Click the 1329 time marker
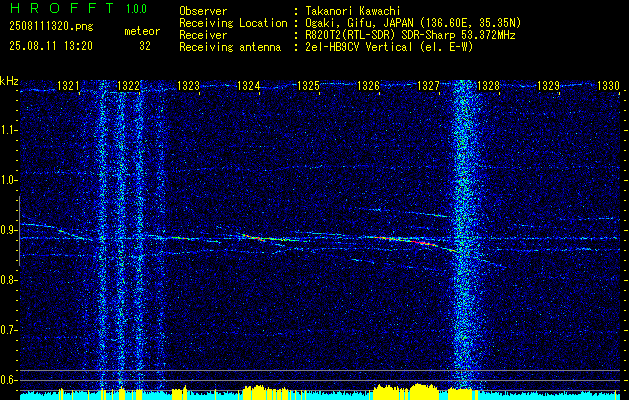The width and height of the screenshot is (629, 400). pos(548,85)
